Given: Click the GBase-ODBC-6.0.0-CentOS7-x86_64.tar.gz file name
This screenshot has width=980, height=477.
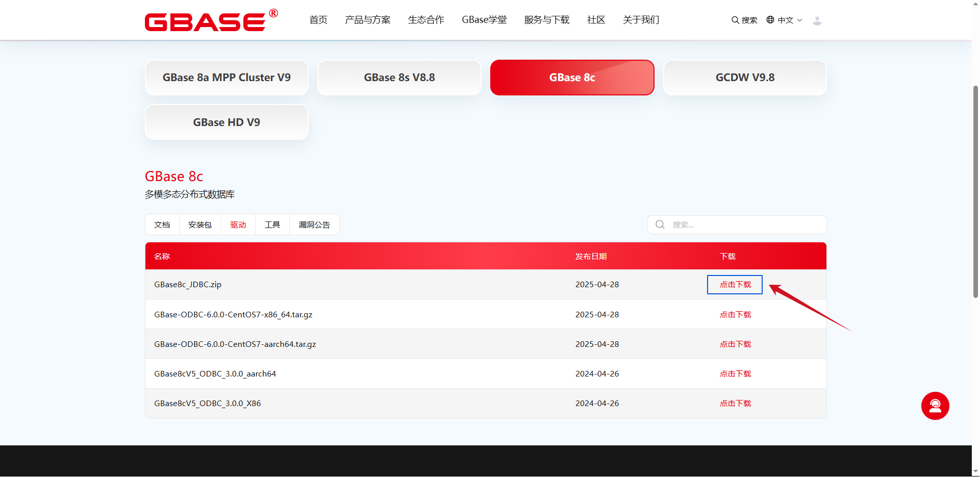Looking at the screenshot, I should tap(233, 315).
